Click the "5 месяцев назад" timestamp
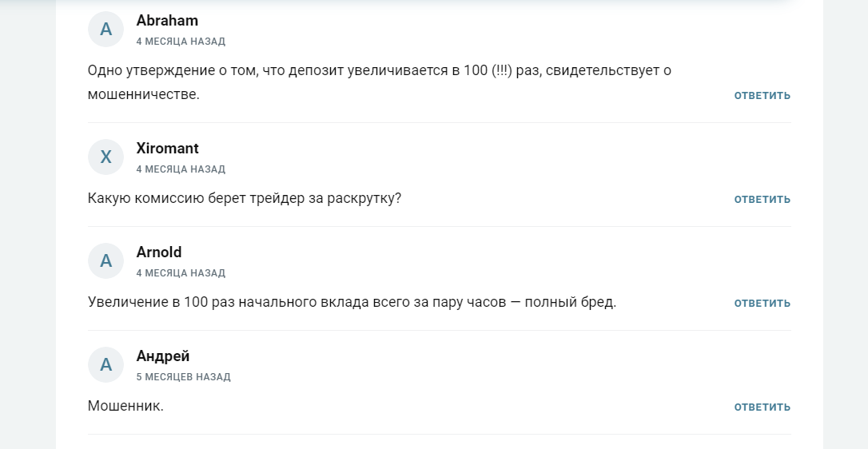Image resolution: width=868 pixels, height=449 pixels. [183, 377]
